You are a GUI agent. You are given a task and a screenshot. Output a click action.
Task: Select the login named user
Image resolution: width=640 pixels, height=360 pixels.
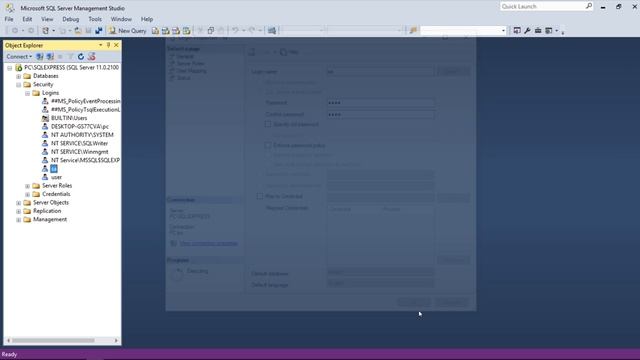click(56, 177)
